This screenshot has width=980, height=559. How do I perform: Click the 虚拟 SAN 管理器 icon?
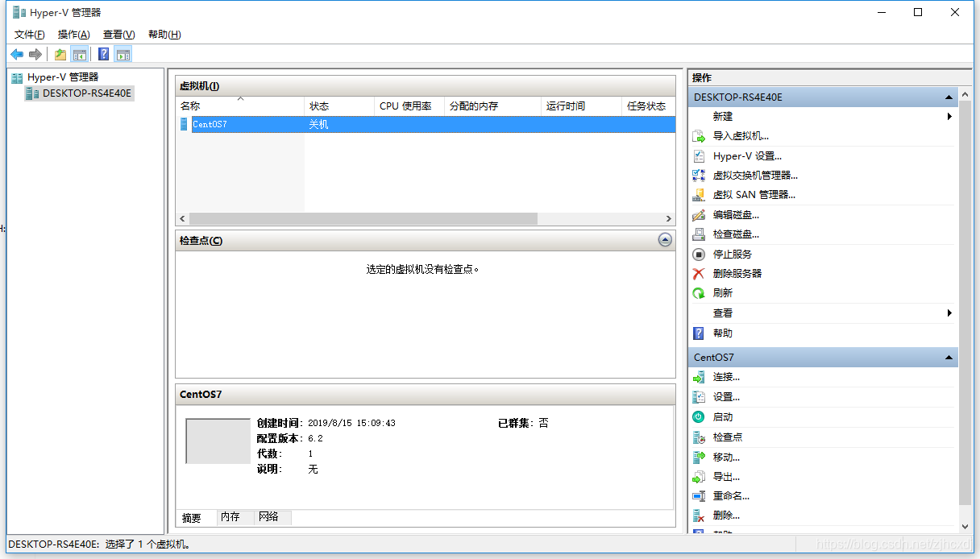coord(699,195)
